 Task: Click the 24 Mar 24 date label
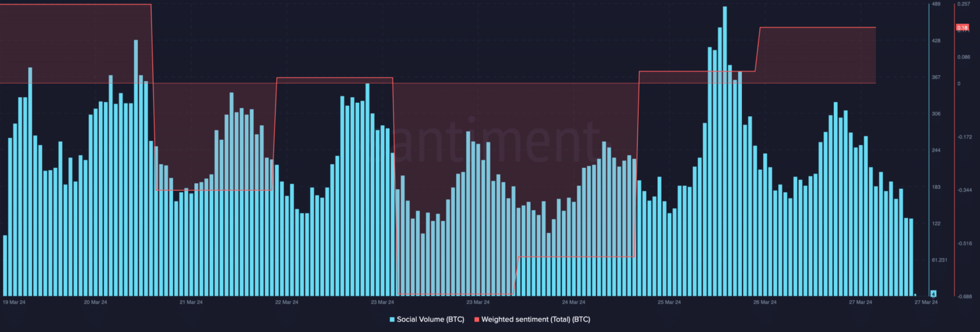point(574,302)
